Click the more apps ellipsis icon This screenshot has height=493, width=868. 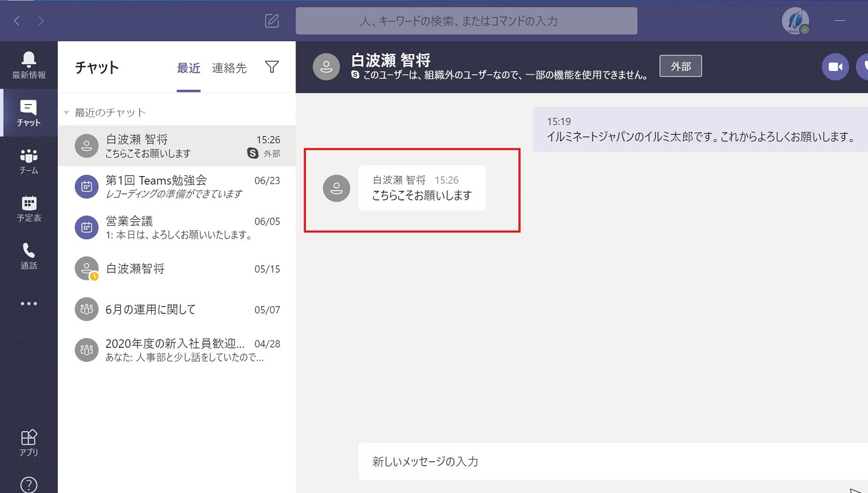(29, 304)
